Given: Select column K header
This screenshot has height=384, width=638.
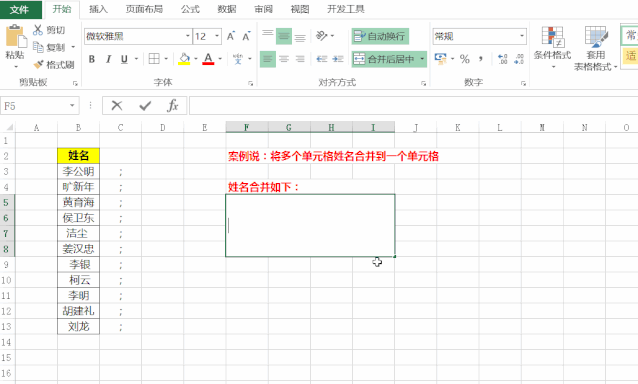Looking at the screenshot, I should [458, 127].
